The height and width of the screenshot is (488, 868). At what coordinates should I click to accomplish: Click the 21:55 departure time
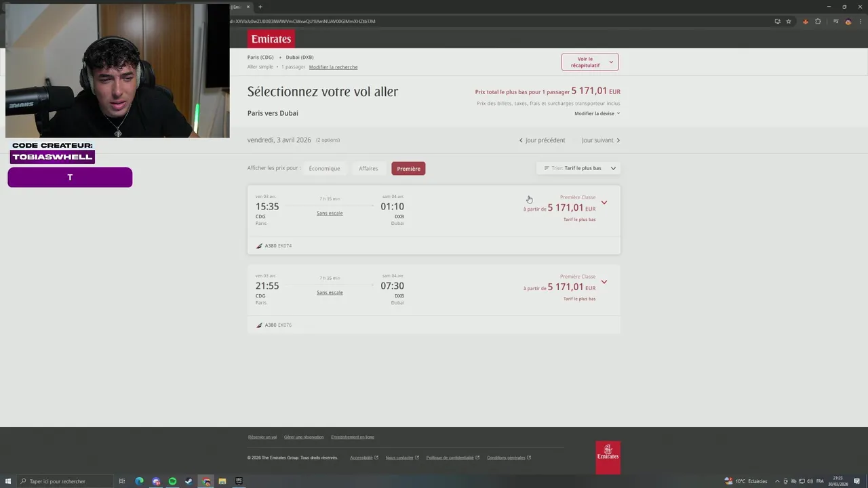267,285
